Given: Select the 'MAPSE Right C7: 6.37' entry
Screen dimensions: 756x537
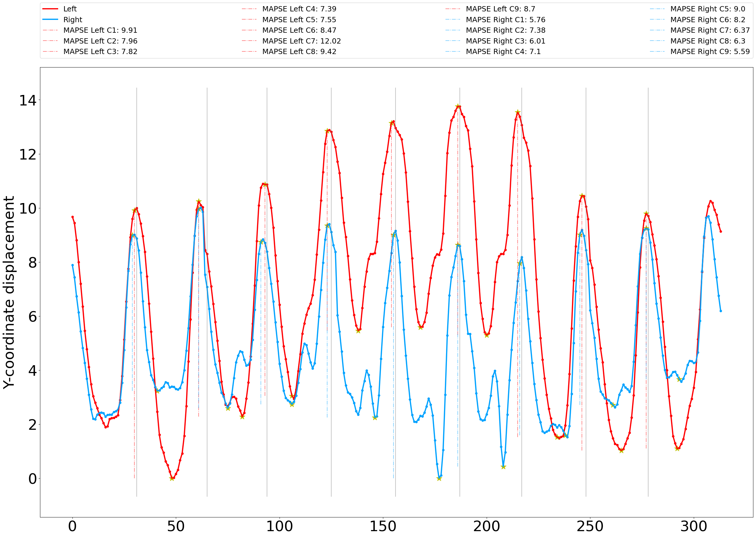Looking at the screenshot, I should click(710, 30).
